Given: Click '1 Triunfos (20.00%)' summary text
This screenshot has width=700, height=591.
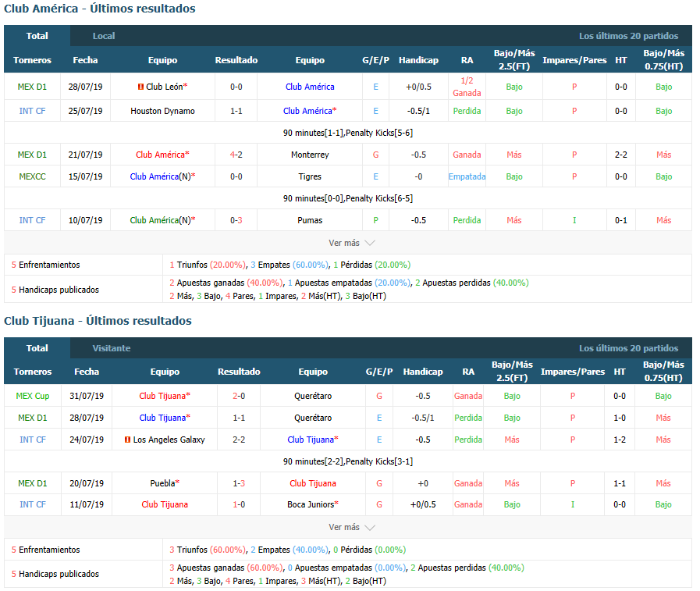Looking at the screenshot, I should pyautogui.click(x=208, y=265).
